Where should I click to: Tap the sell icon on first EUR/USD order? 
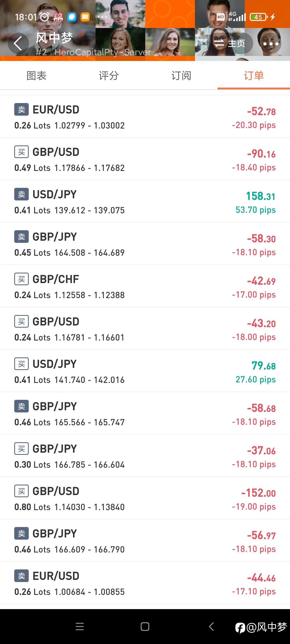21,109
